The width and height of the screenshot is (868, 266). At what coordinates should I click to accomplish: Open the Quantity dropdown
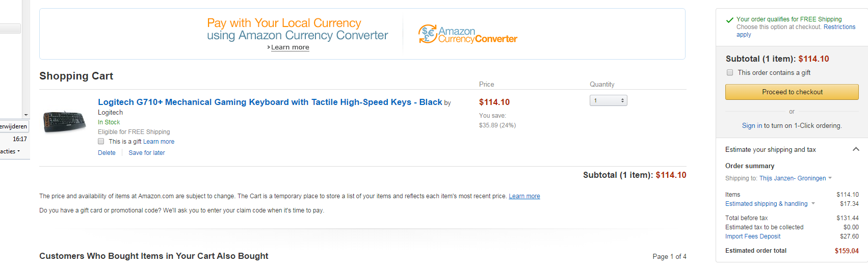(x=608, y=101)
